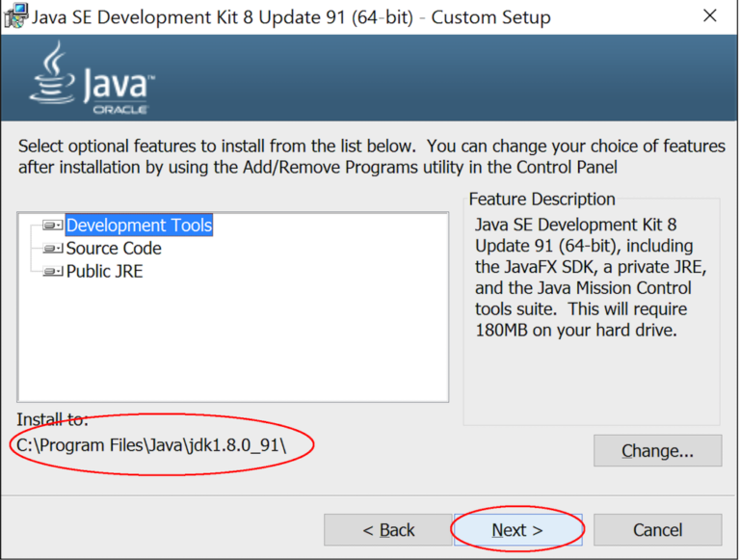Open the Source Code drive icon dropdown

(52, 248)
